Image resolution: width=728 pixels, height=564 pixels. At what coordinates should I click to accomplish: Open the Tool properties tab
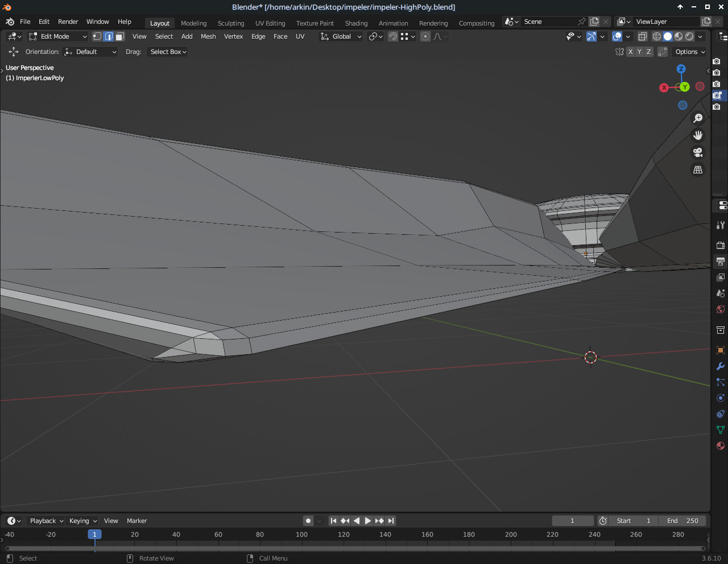click(721, 225)
